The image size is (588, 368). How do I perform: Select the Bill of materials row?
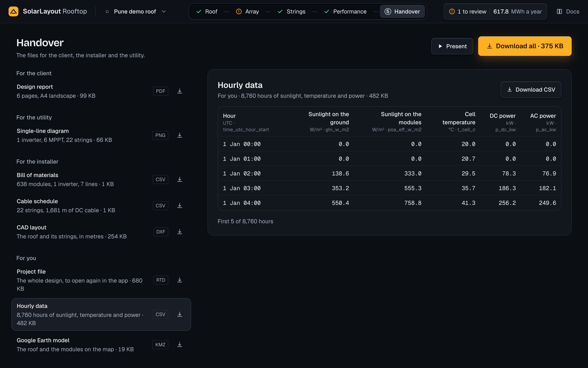(101, 180)
